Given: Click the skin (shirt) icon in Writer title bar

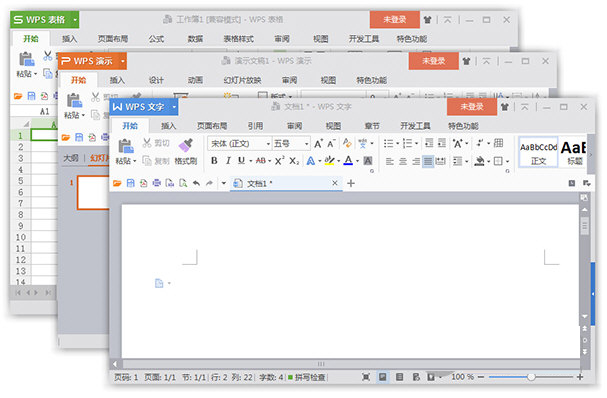Looking at the screenshot, I should tap(504, 107).
